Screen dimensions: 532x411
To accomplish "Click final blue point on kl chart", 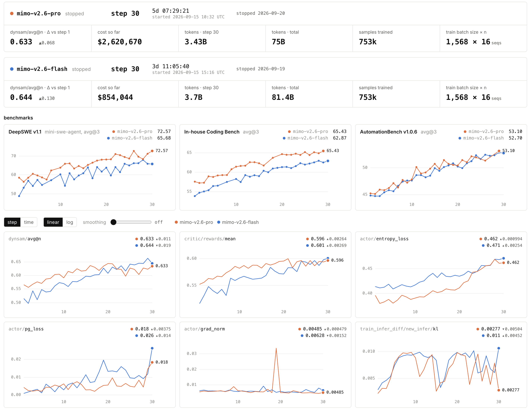I will tap(499, 348).
